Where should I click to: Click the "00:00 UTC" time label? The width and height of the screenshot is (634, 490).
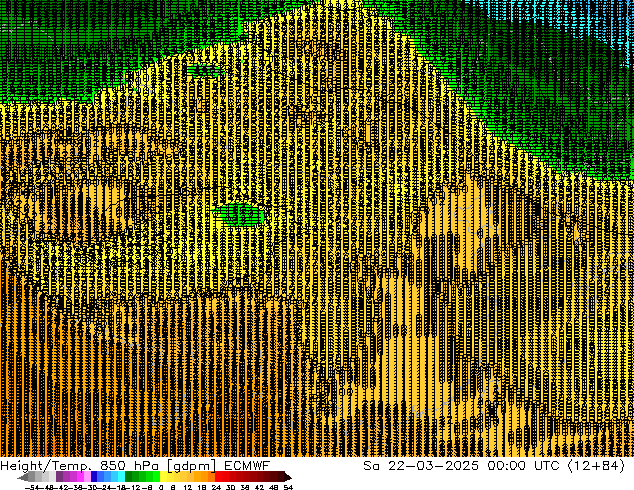pyautogui.click(x=523, y=466)
